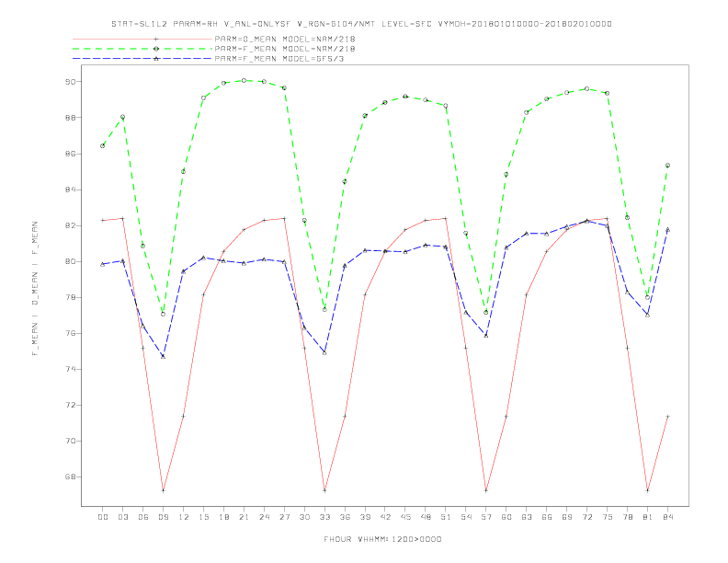The image size is (728, 563).
Task: Click x-axis tick label 39
Action: point(365,517)
